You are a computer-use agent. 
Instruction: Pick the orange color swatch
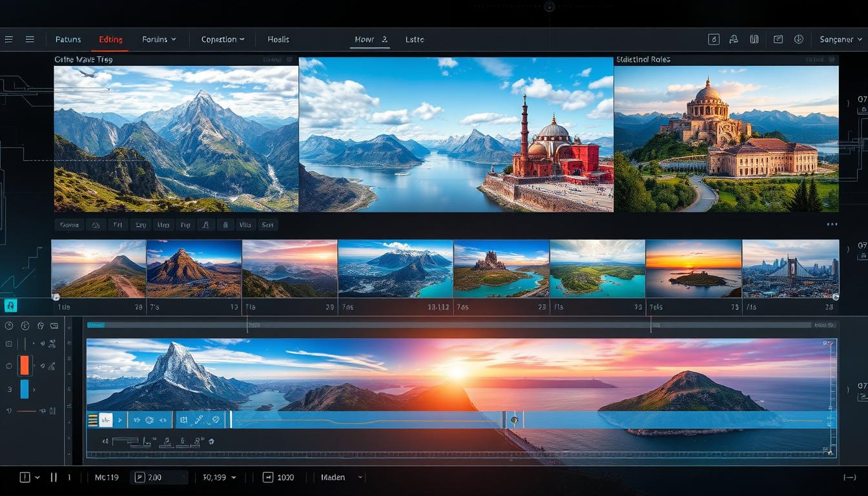pyautogui.click(x=25, y=366)
